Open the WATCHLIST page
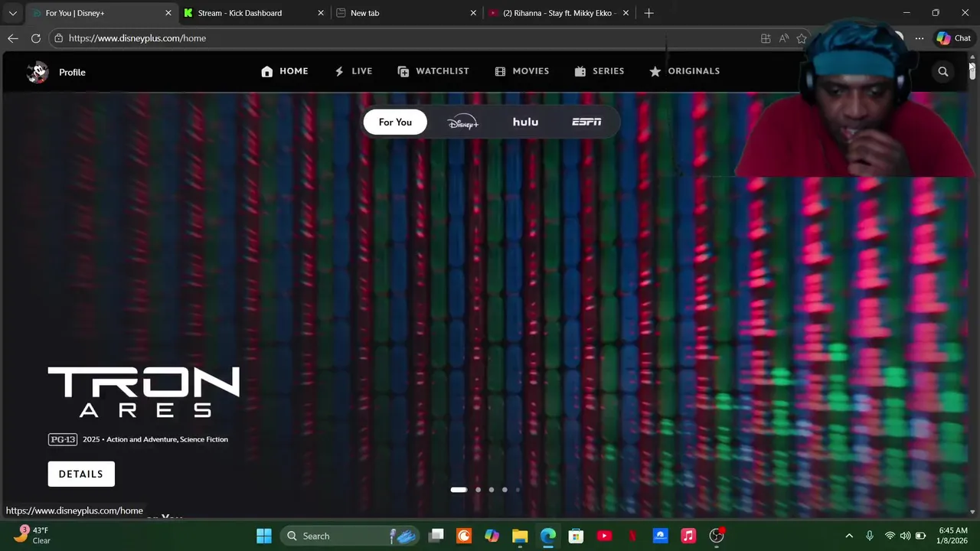The width and height of the screenshot is (980, 551). 433,71
